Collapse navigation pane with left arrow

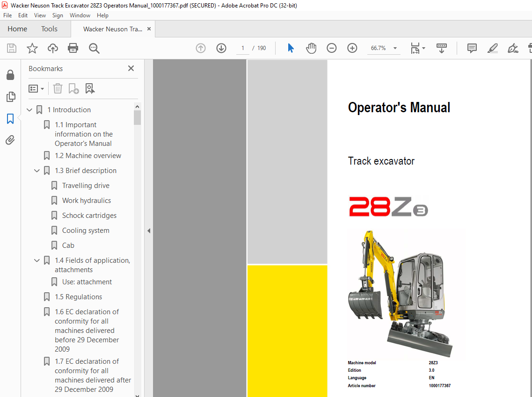149,231
